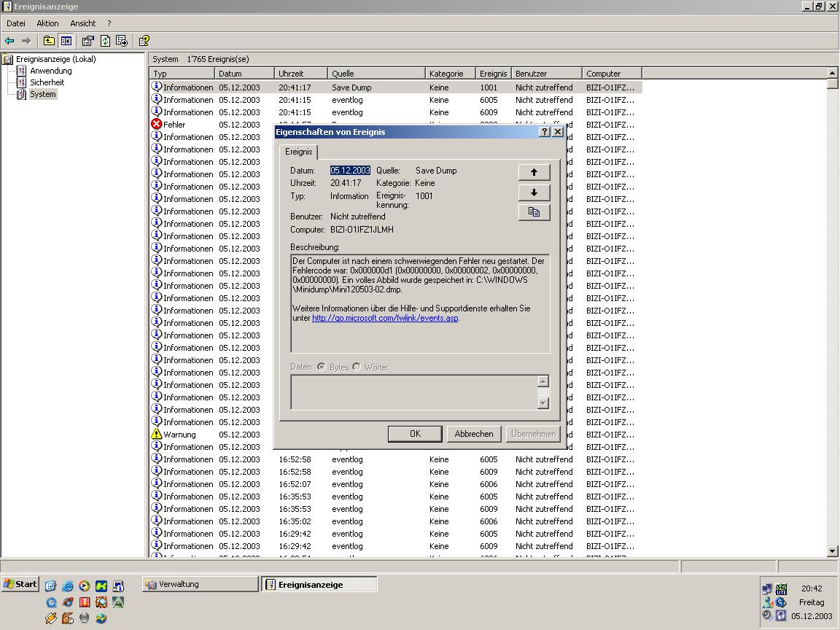Launch Internet Explorer from quick launch
840x630 pixels.
(x=68, y=586)
